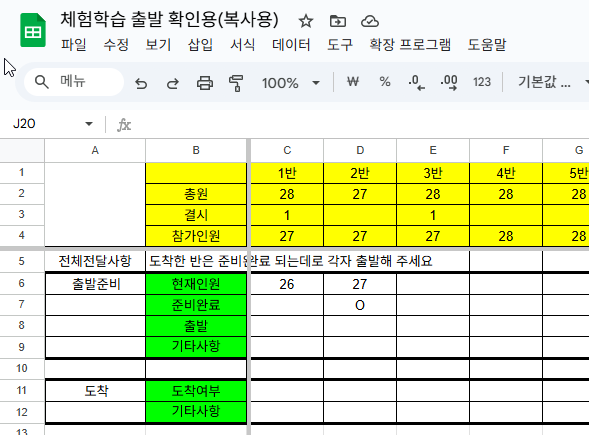Print the spreadsheet using printer icon
Viewport: 589px width, 435px height.
205,83
